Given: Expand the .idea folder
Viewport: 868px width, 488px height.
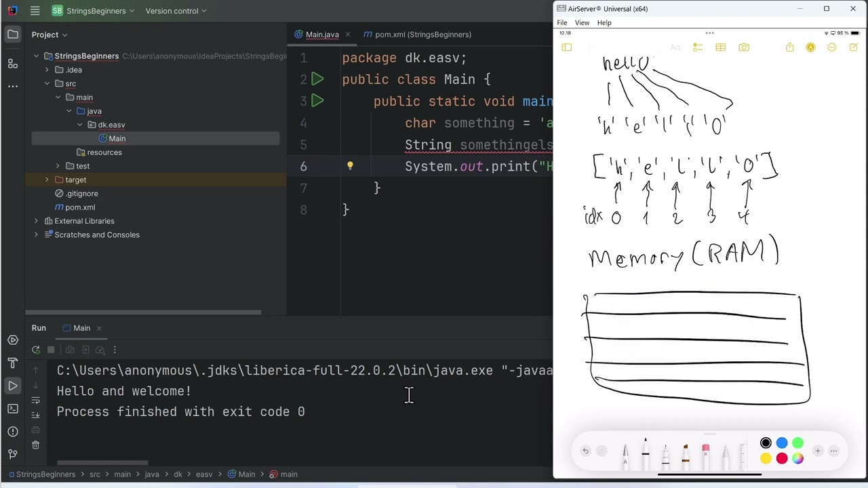Looking at the screenshot, I should click(47, 70).
